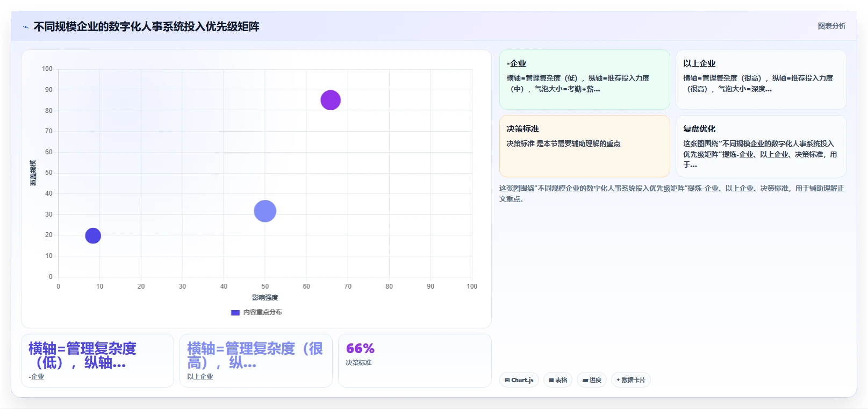The height and width of the screenshot is (409, 868).
Task: Click the 决策标准 caption under 66%
Action: (358, 363)
